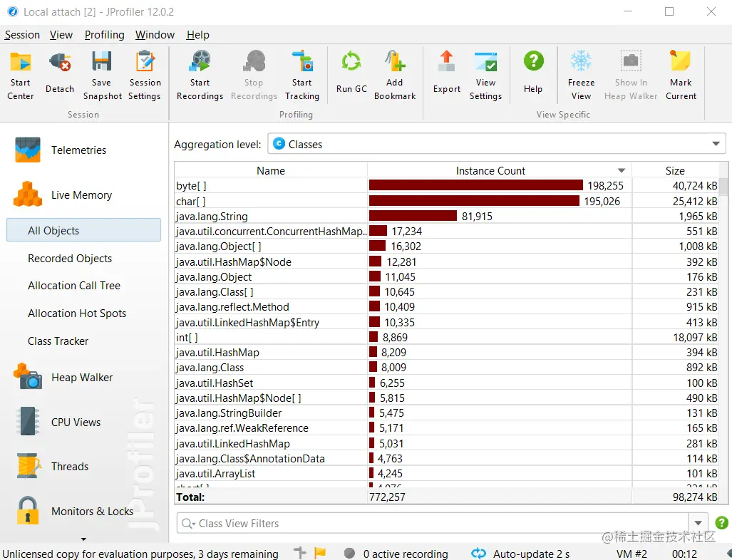732x560 pixels.
Task: Select Allocation Call Tree view
Action: click(74, 285)
